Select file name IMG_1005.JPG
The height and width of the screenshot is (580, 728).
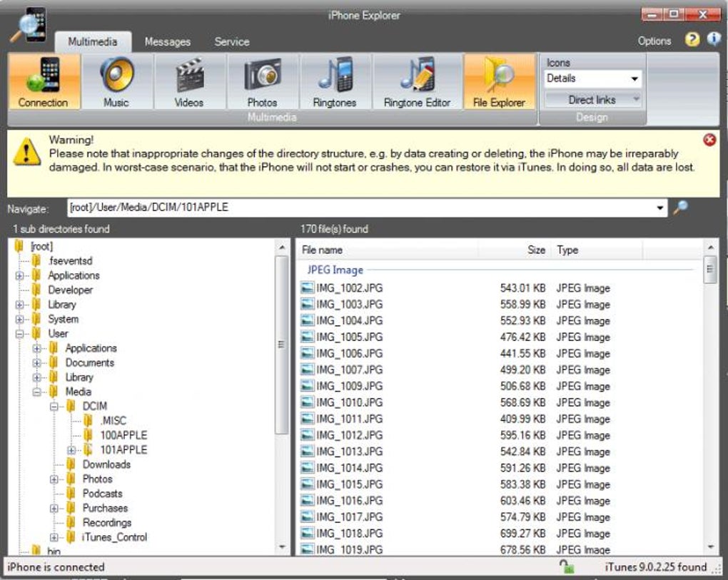tap(350, 337)
